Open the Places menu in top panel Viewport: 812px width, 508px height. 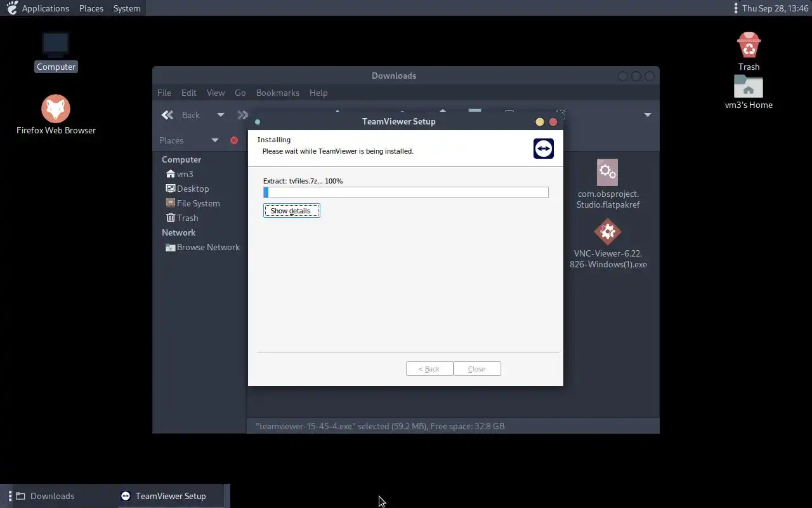coord(91,8)
